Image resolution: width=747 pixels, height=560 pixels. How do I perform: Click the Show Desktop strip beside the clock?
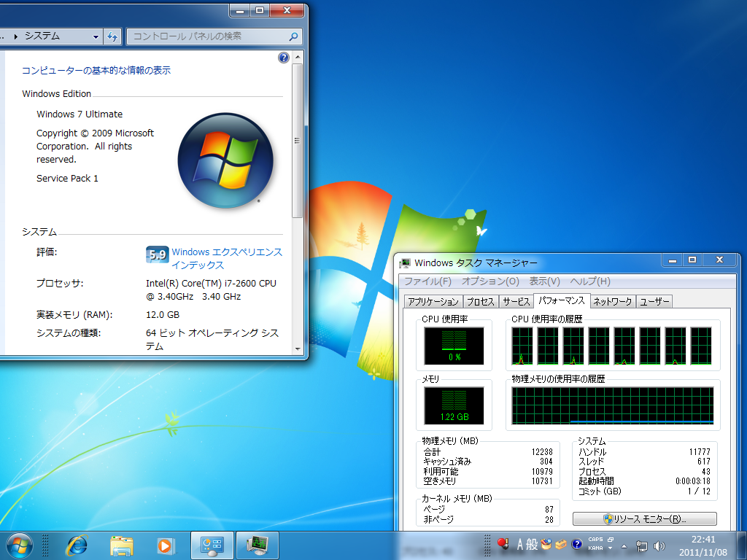coord(743,545)
